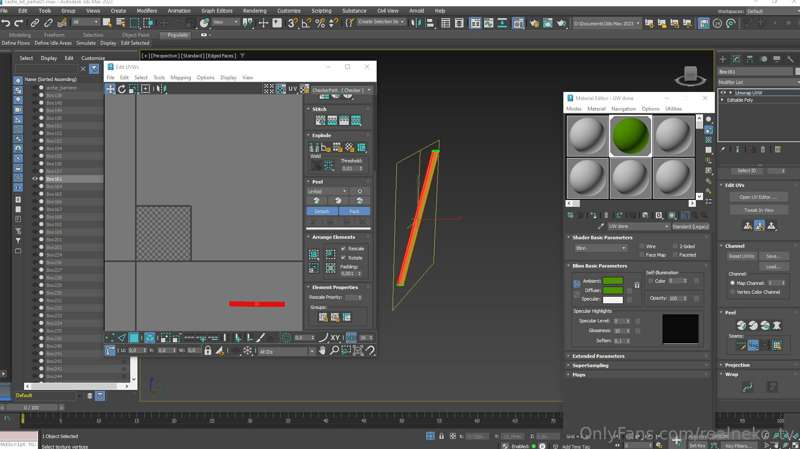Image resolution: width=800 pixels, height=449 pixels.
Task: Click the Open UV Editor button
Action: point(758,197)
